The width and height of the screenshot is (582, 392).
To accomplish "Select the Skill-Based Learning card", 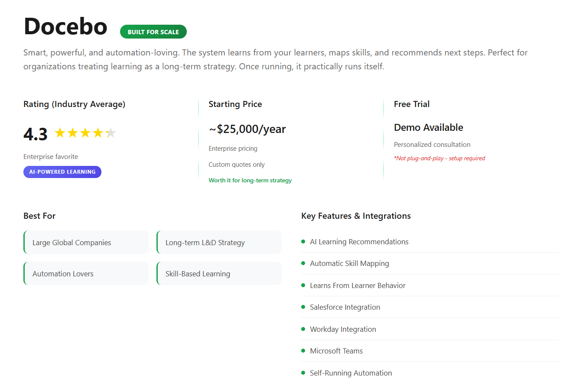I will [219, 273].
